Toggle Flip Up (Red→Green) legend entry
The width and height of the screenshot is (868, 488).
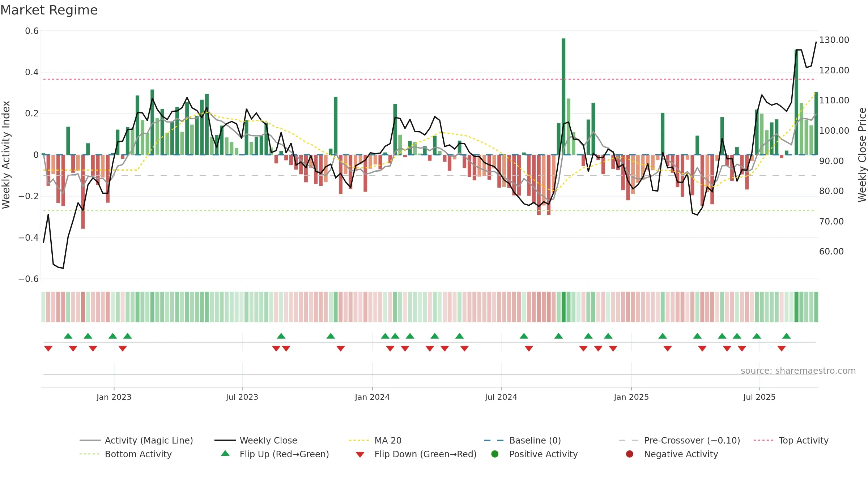[x=275, y=454]
